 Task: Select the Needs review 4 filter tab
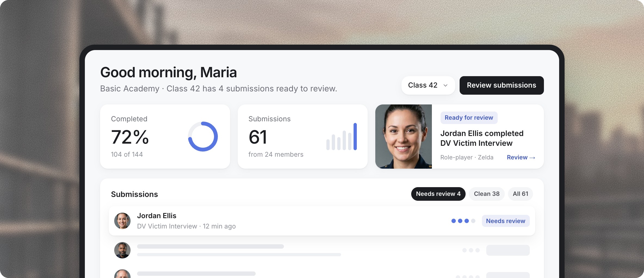coord(438,194)
